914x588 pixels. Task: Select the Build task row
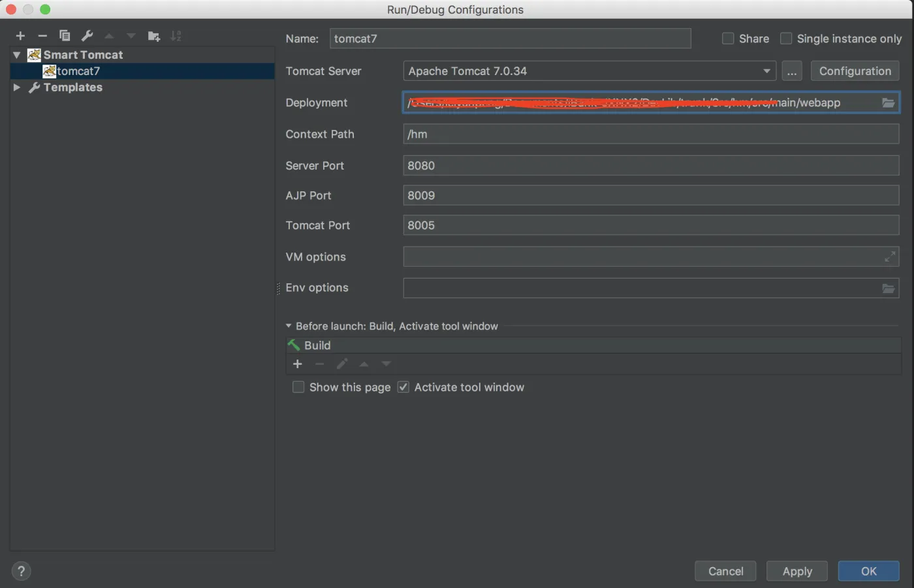click(x=593, y=345)
